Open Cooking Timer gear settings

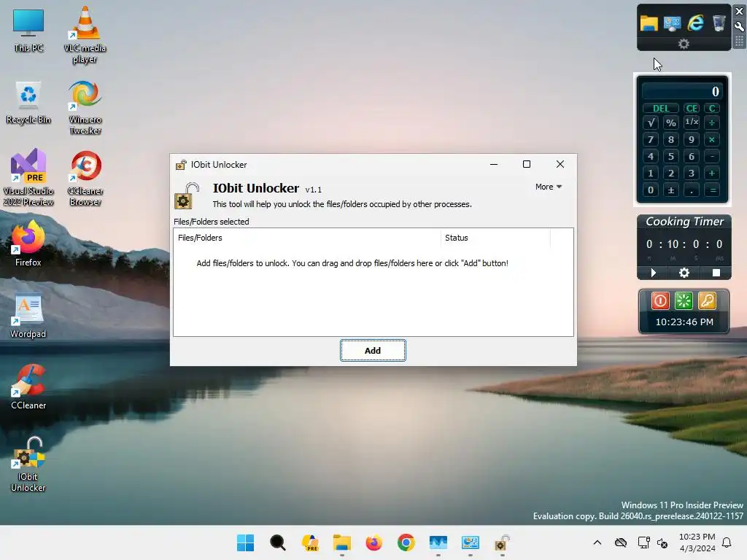pos(684,273)
